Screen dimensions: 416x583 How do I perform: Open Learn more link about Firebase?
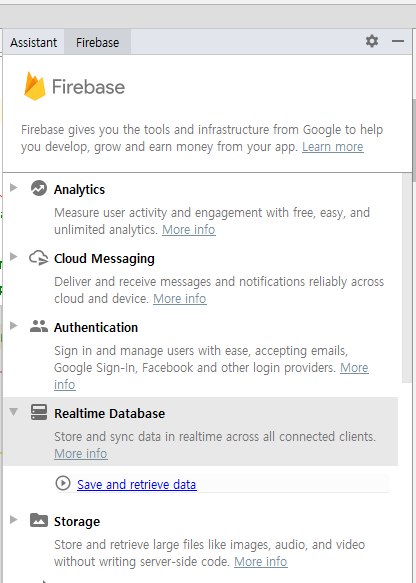point(332,147)
